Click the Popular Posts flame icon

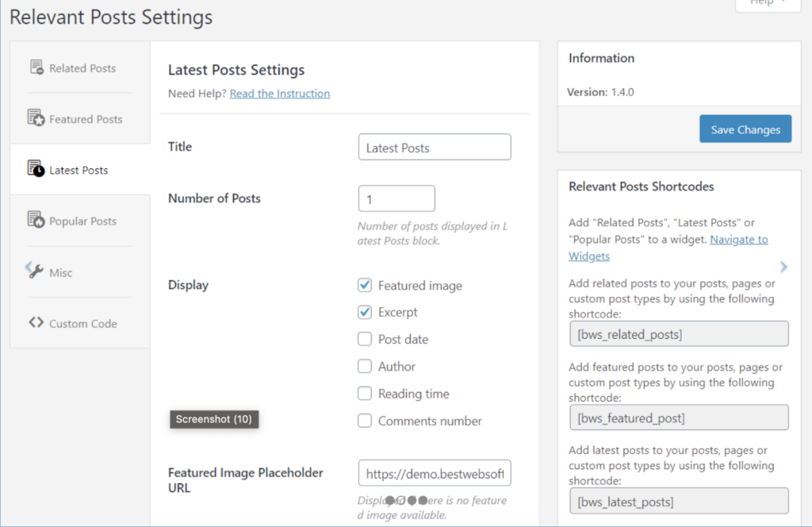[x=36, y=220]
